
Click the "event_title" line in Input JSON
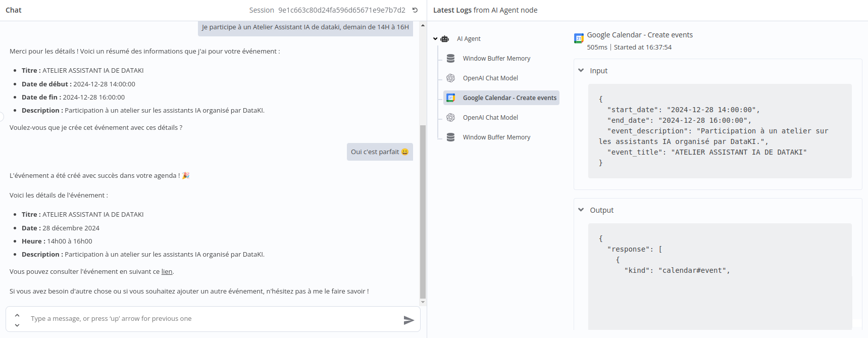(x=707, y=152)
